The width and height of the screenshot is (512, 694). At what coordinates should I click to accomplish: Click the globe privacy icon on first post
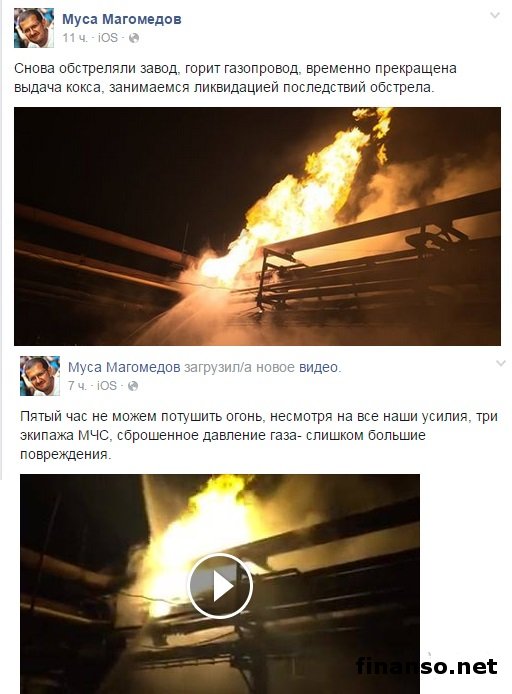tap(134, 38)
